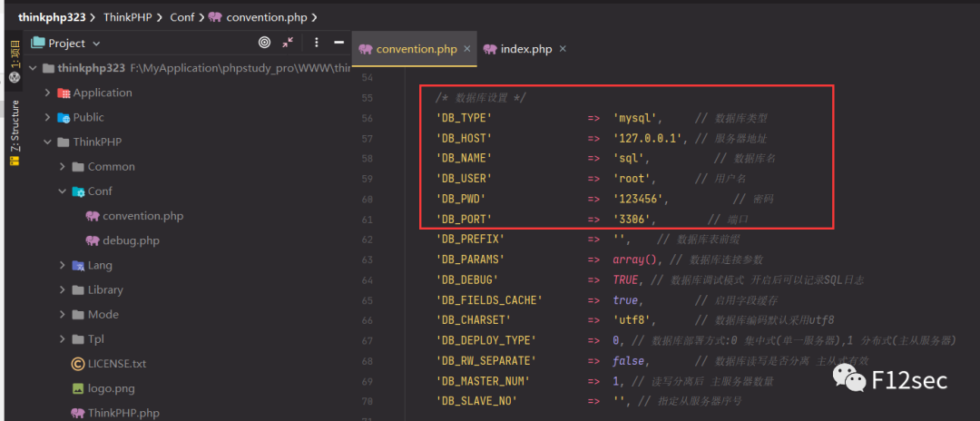Click the 'DB_PREFIX' key in code
Image resolution: width=980 pixels, height=421 pixels.
point(471,240)
